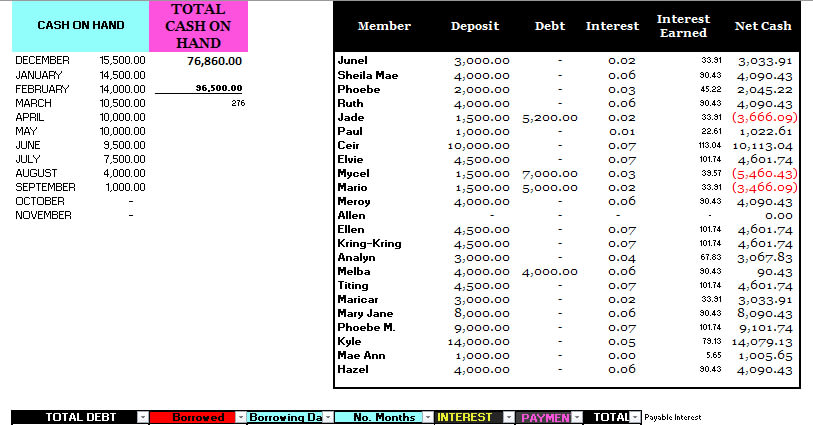Click member name Kring-Kring
Screen dimensions: 813x425
(369, 243)
